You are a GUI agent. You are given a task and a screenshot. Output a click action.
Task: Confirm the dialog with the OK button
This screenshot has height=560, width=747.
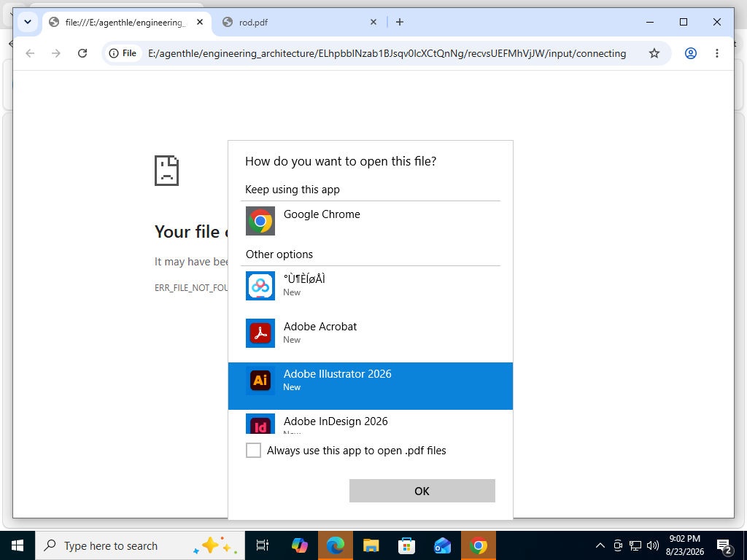422,491
